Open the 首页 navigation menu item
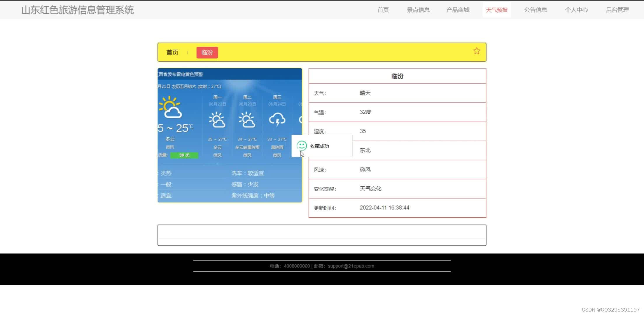 point(383,10)
